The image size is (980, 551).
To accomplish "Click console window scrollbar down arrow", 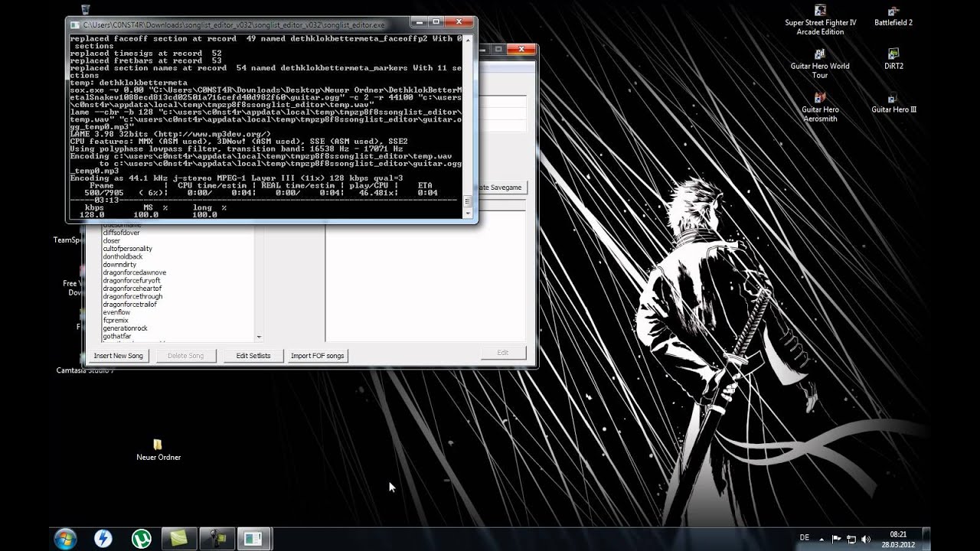I will (x=468, y=215).
